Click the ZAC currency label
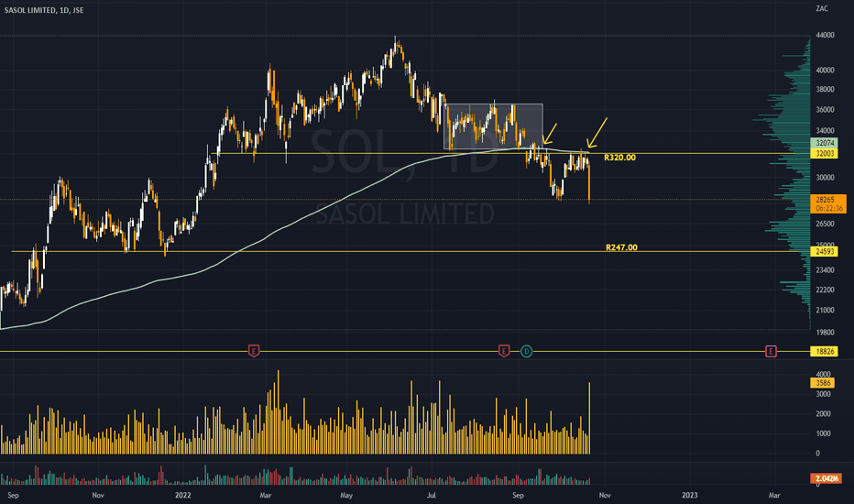The width and height of the screenshot is (854, 504). coord(822,8)
